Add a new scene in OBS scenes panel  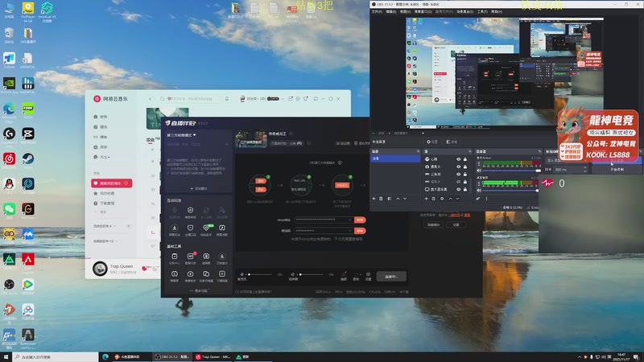click(374, 199)
